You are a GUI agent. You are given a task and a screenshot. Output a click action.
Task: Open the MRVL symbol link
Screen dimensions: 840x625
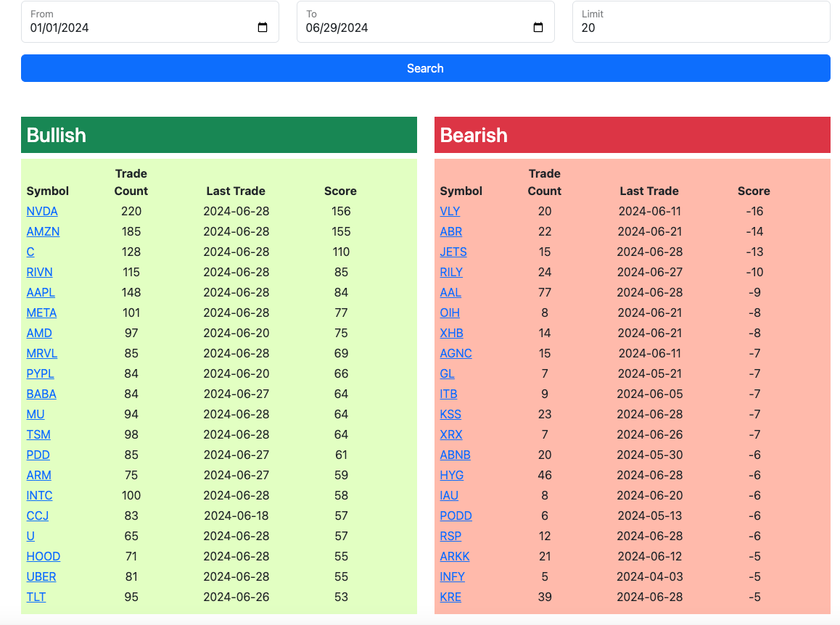coord(42,354)
